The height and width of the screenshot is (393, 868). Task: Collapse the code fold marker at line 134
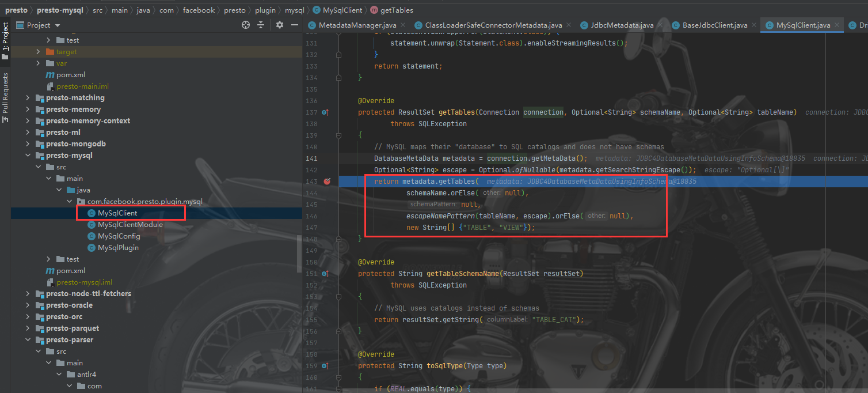point(338,78)
